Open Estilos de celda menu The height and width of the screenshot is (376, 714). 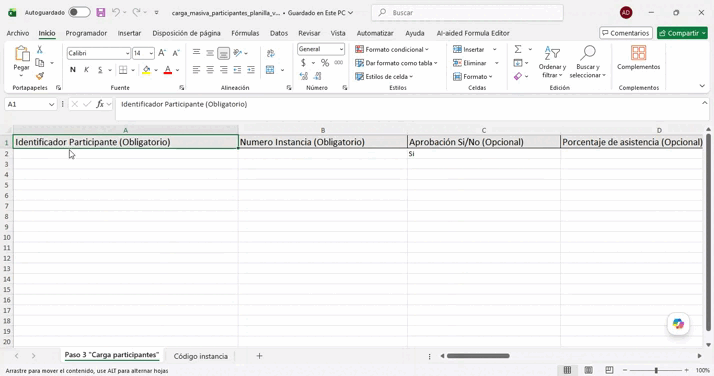pos(384,76)
